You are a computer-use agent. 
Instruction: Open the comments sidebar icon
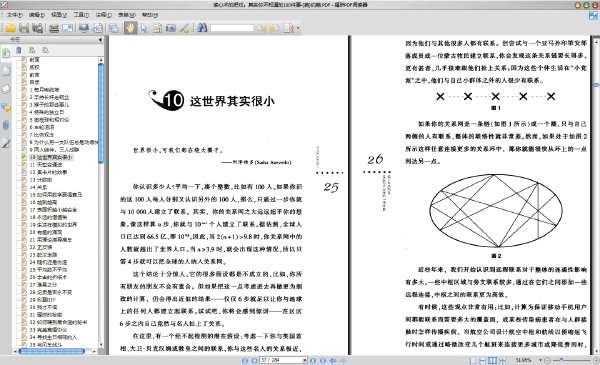[6, 108]
